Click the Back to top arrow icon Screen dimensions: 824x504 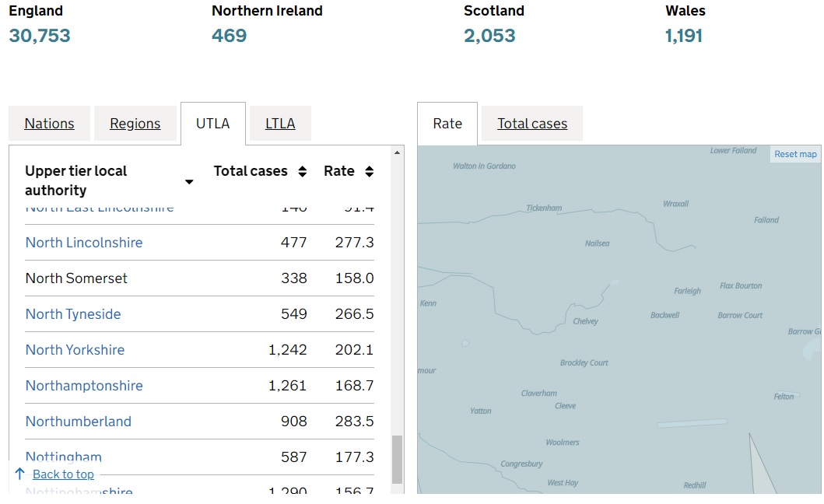(x=20, y=474)
